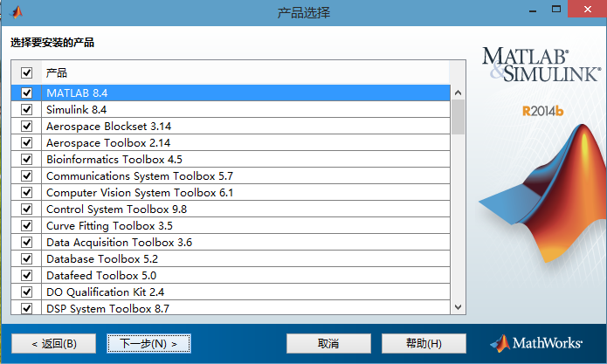Screen dimensions: 607x364
Task: Go back with < 返回(B) button
Action: 53,343
